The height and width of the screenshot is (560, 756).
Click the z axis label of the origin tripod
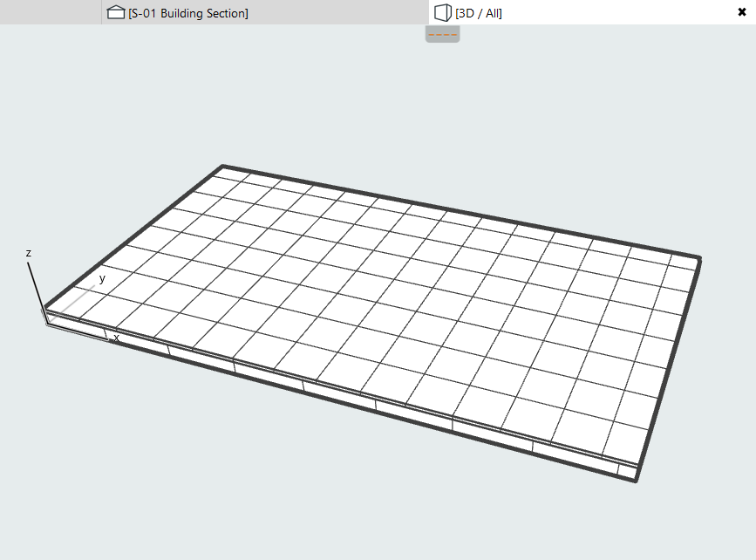click(27, 253)
